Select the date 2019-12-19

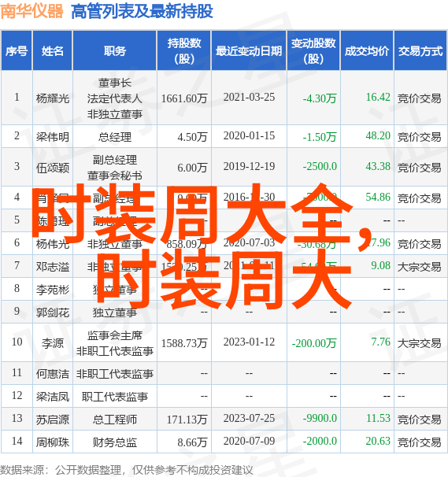tap(249, 166)
